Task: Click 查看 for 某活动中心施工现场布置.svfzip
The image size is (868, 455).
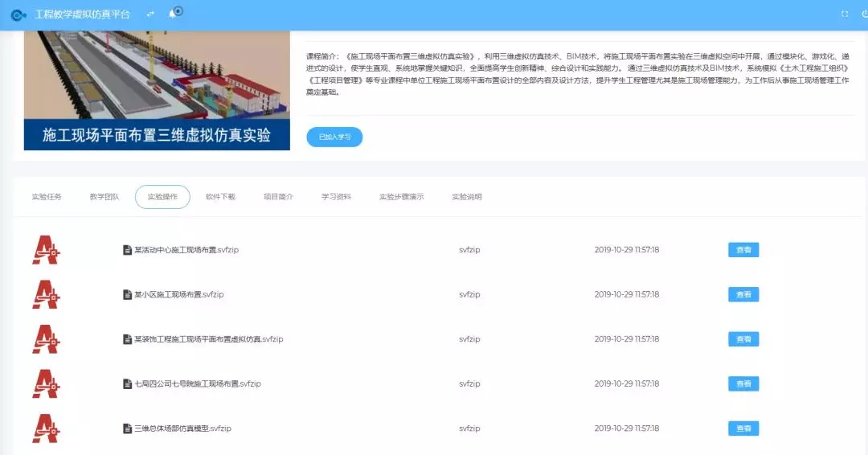Action: pos(743,250)
